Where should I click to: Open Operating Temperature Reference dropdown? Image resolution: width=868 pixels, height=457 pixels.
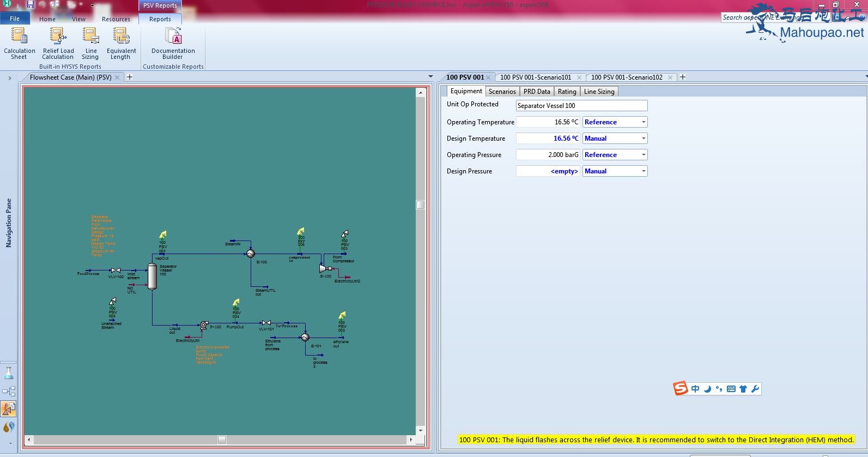[x=615, y=122]
